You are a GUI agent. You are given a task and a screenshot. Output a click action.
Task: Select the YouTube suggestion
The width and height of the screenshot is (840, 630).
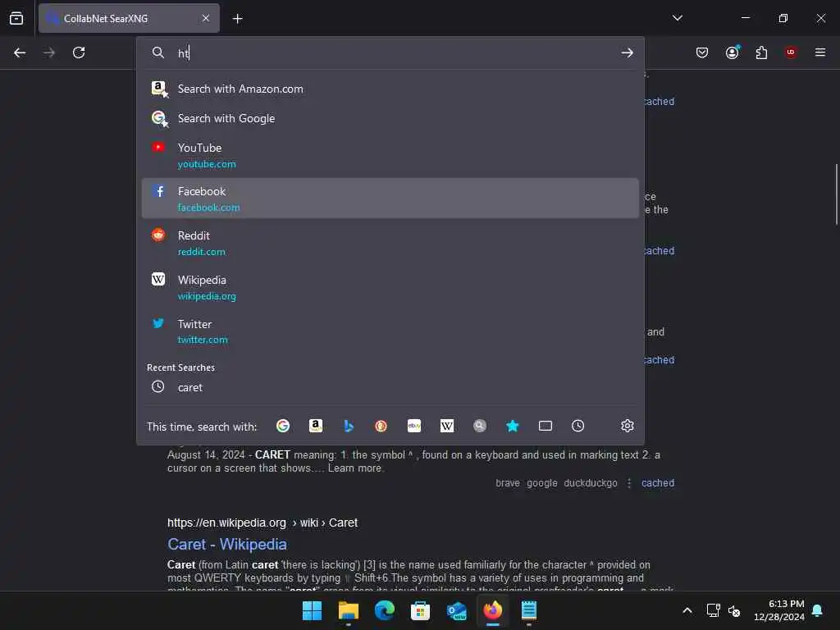390,155
